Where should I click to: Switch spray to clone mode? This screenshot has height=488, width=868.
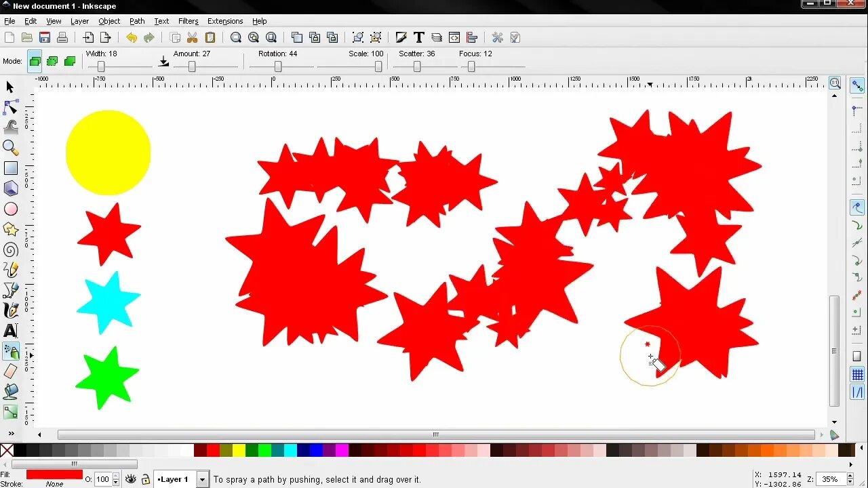click(x=52, y=61)
